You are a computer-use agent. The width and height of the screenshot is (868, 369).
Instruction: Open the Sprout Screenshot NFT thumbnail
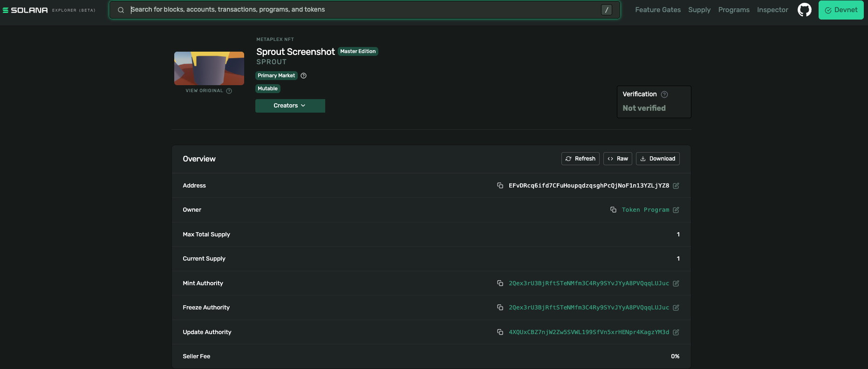pyautogui.click(x=209, y=68)
